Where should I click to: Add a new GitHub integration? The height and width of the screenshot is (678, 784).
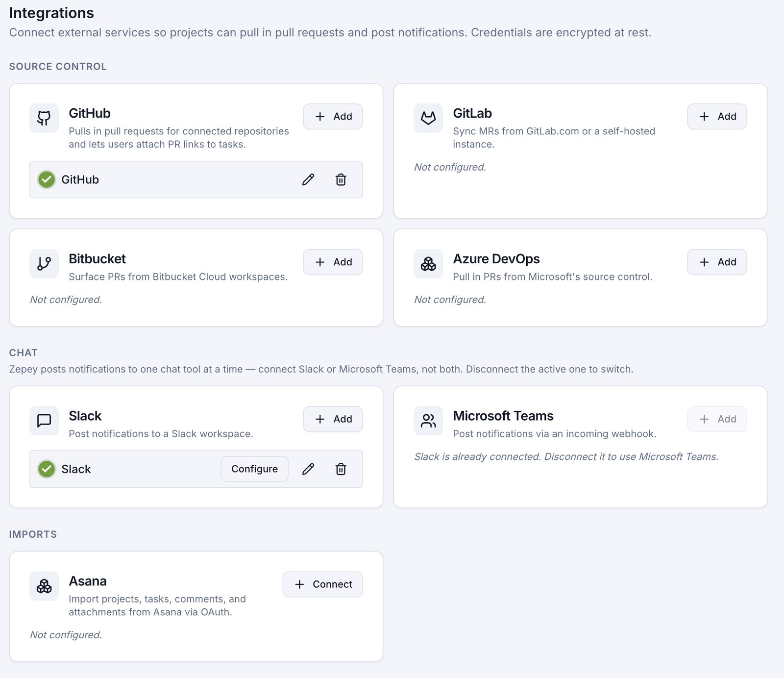tap(333, 116)
